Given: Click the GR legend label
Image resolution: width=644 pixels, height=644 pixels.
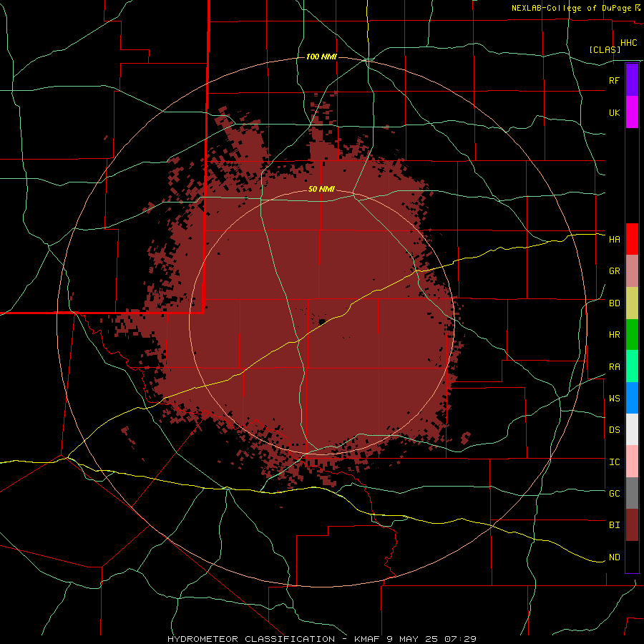Looking at the screenshot, I should (x=614, y=271).
